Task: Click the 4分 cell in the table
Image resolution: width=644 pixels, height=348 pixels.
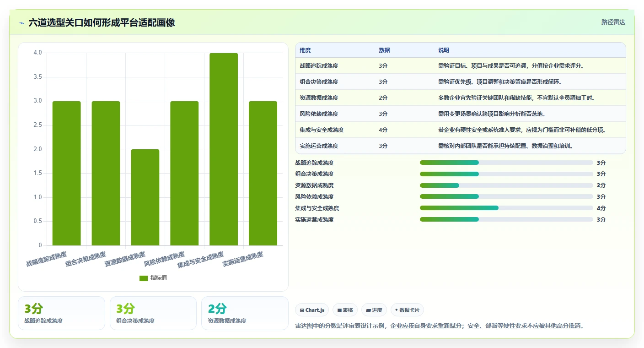Action: (x=383, y=130)
